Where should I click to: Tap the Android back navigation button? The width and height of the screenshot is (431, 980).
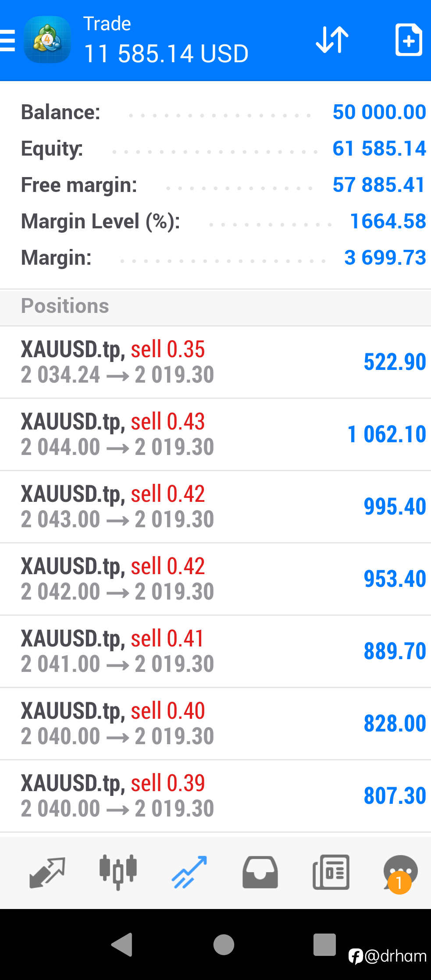(x=122, y=944)
